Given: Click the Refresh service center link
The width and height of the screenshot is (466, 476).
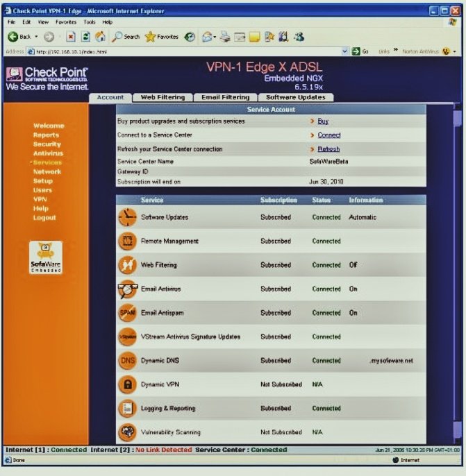Looking at the screenshot, I should click(328, 149).
